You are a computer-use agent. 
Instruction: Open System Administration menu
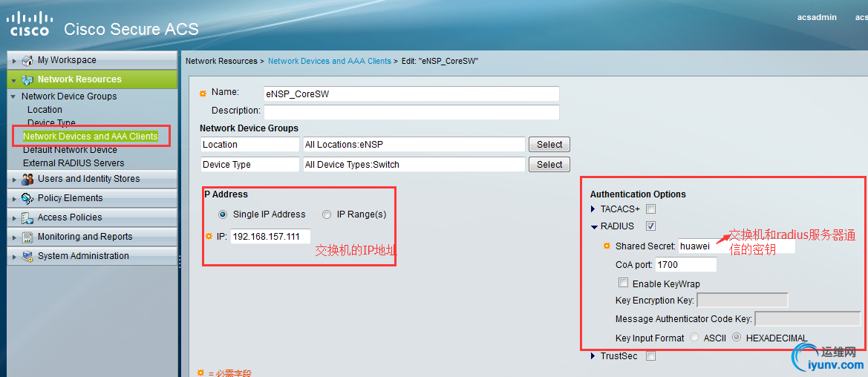point(92,256)
